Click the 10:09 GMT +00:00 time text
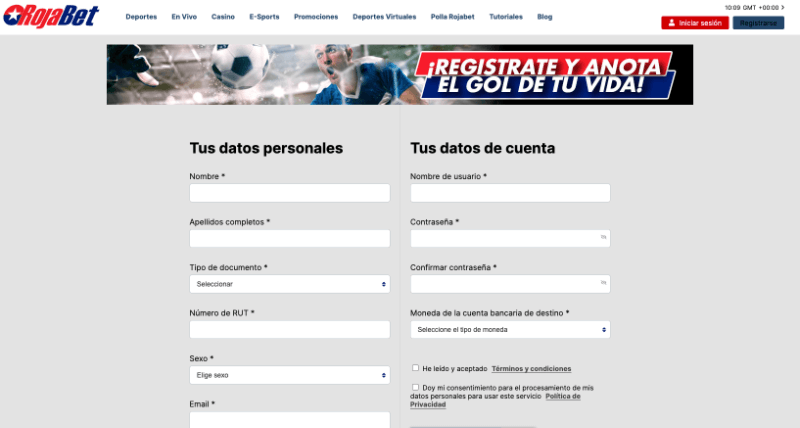The image size is (800, 428). pos(752,8)
